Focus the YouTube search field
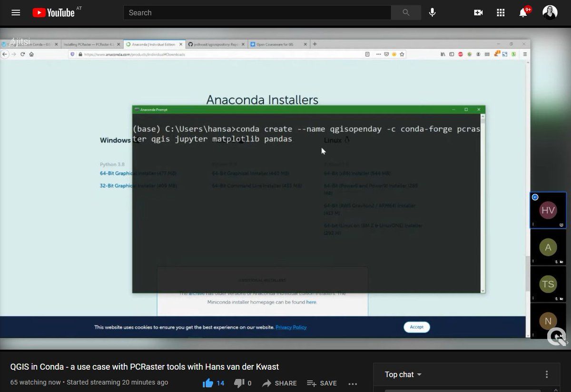The height and width of the screenshot is (392, 571). pyautogui.click(x=257, y=13)
